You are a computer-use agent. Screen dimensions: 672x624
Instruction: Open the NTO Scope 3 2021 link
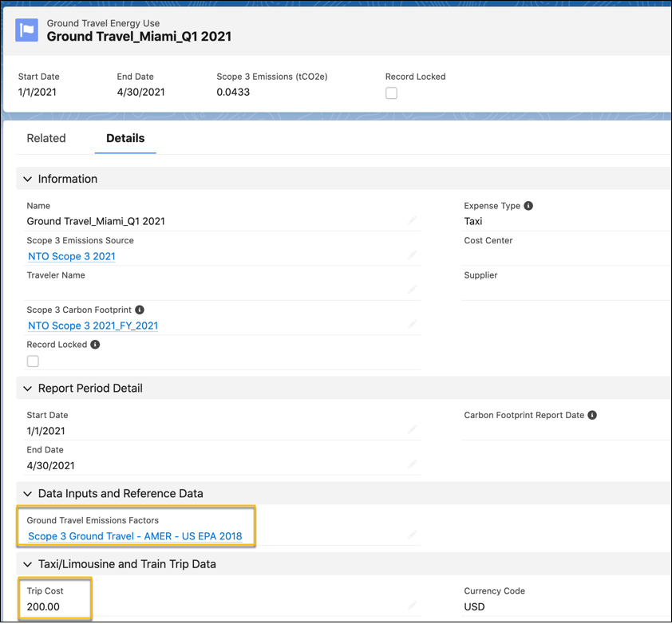[72, 256]
